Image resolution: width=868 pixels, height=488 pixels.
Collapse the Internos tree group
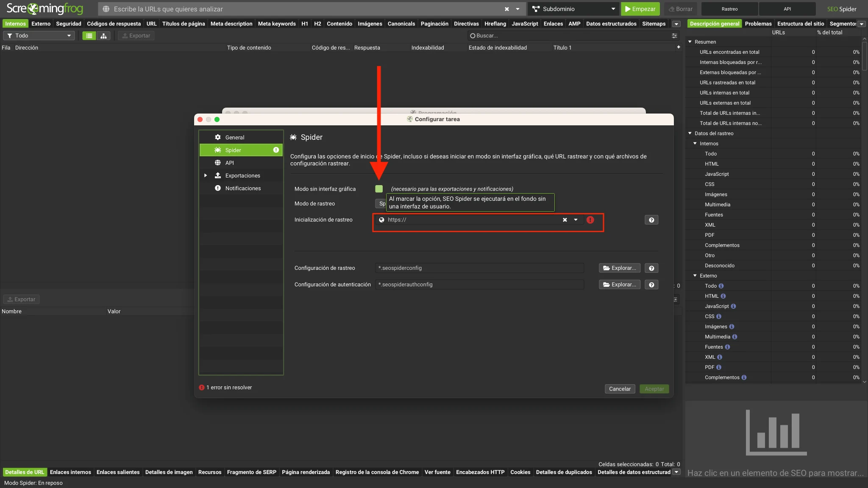[x=695, y=143]
